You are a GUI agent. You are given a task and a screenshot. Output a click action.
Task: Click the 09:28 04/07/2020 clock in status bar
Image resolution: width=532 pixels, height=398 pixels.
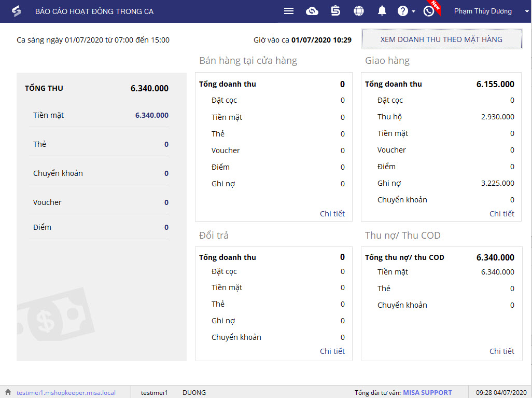tap(501, 393)
